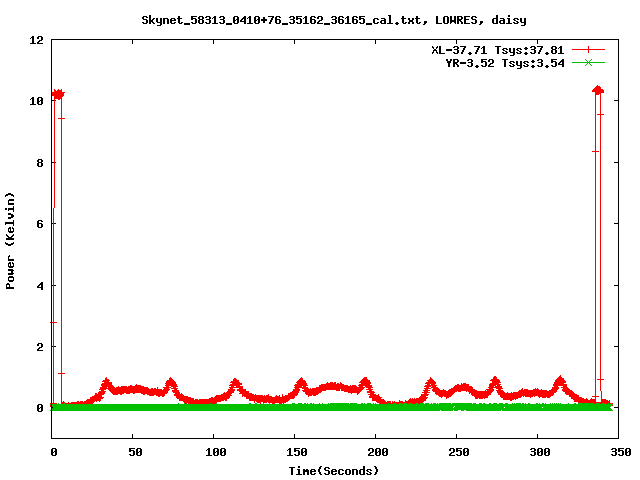This screenshot has width=640, height=480.
Task: Click the Time(Seconds) x-axis label
Action: (334, 471)
